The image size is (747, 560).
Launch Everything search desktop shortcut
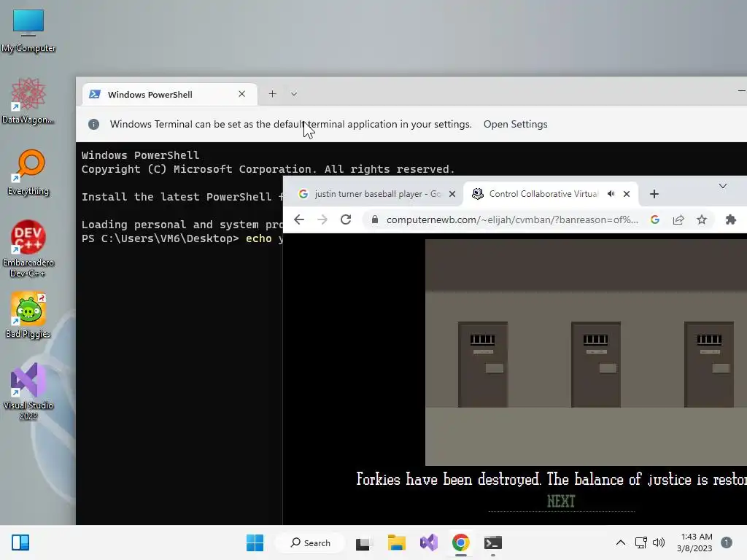pyautogui.click(x=28, y=172)
